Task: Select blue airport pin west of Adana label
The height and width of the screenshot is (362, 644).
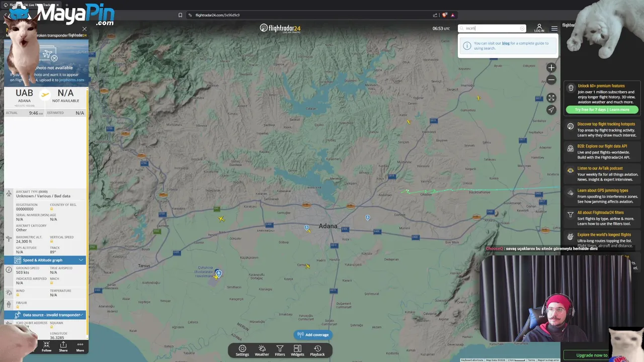Action: point(306,228)
